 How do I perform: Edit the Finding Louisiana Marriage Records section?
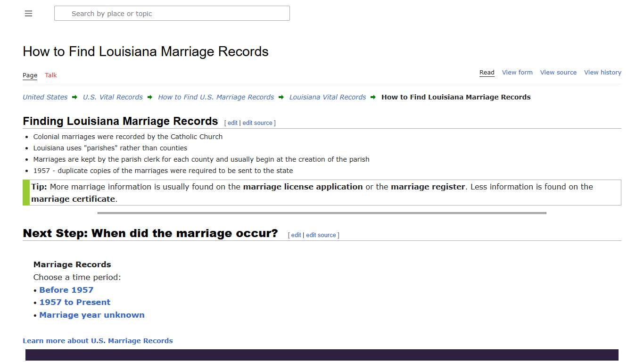point(232,123)
